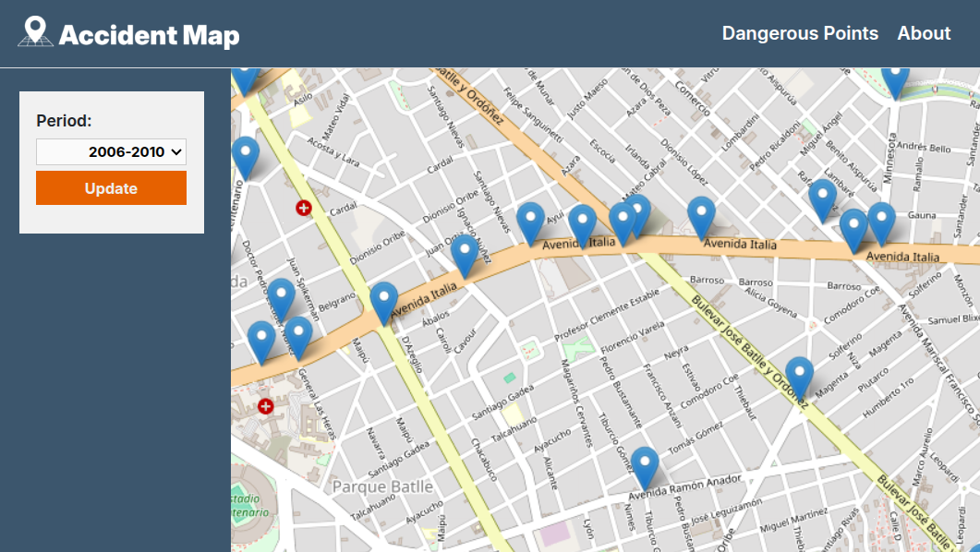Select the front pin where Bulevar meets Avenida Italia

point(623,224)
